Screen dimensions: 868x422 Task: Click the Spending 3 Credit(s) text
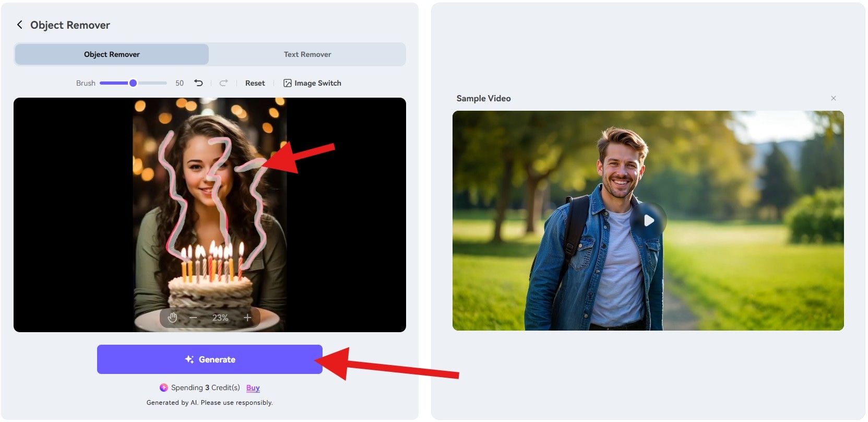coord(206,388)
